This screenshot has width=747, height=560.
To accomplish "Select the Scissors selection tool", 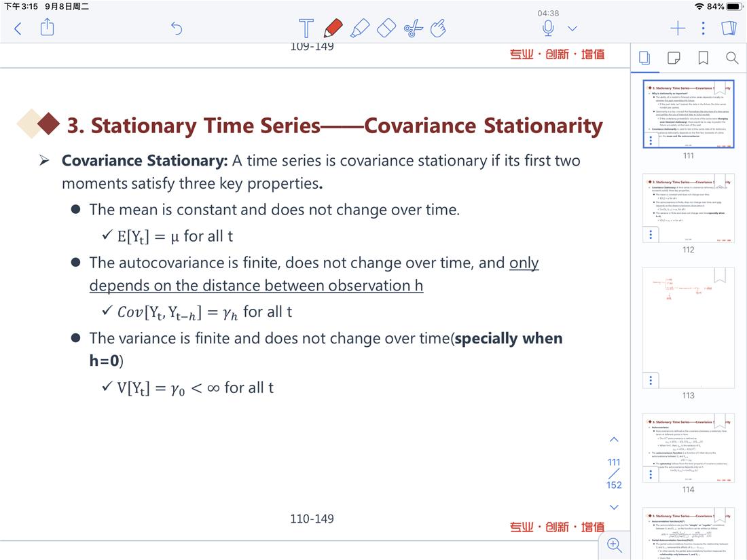I will click(x=413, y=28).
